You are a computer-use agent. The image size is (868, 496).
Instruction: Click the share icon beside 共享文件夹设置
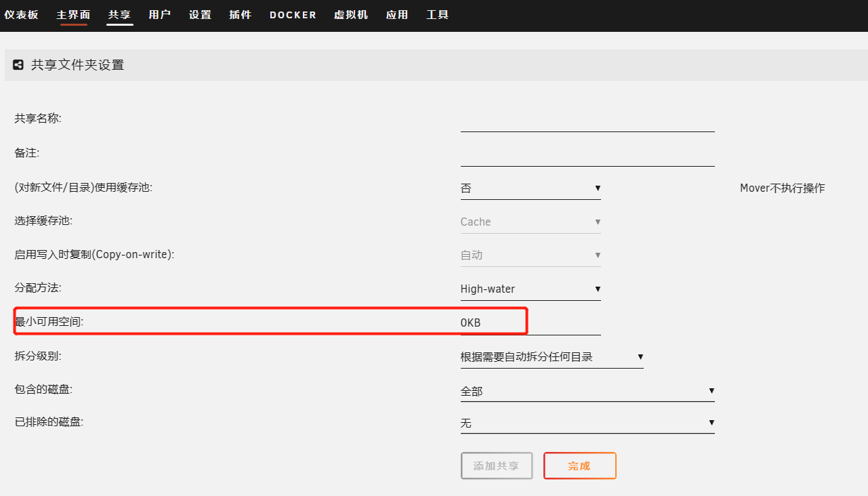coord(18,65)
